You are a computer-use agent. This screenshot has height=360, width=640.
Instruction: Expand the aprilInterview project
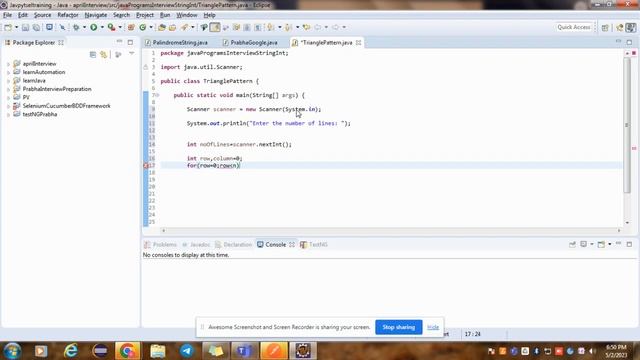8,64
